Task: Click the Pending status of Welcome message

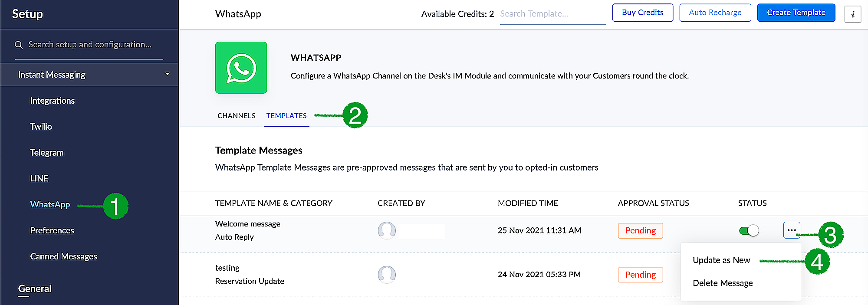Action: 640,230
